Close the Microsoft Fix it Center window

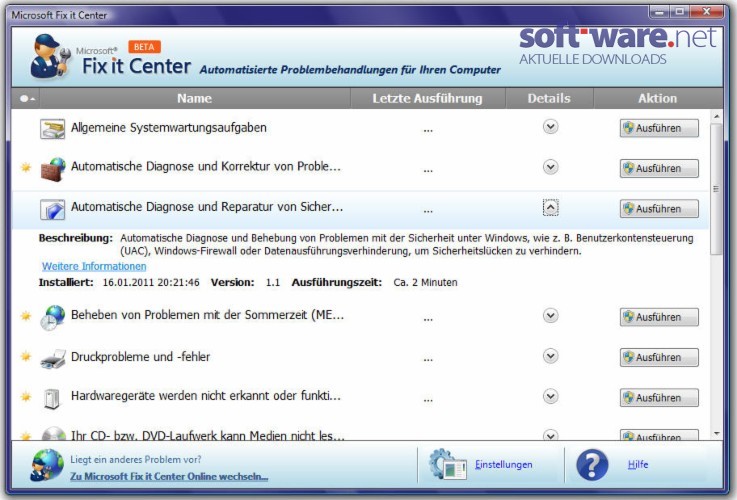point(706,12)
